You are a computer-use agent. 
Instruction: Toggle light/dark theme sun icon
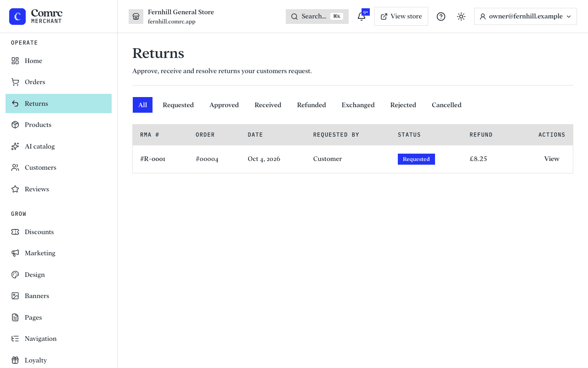(x=461, y=17)
